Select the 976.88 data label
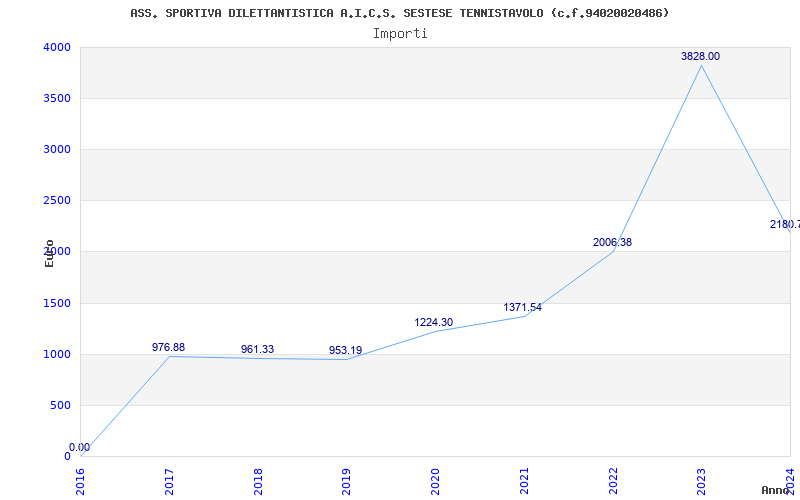800x500 pixels. point(168,347)
